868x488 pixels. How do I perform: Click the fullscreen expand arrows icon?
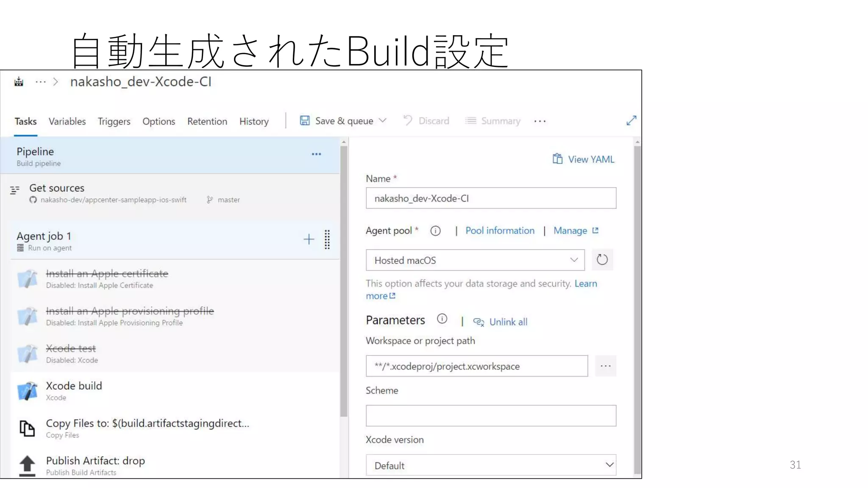coord(631,121)
